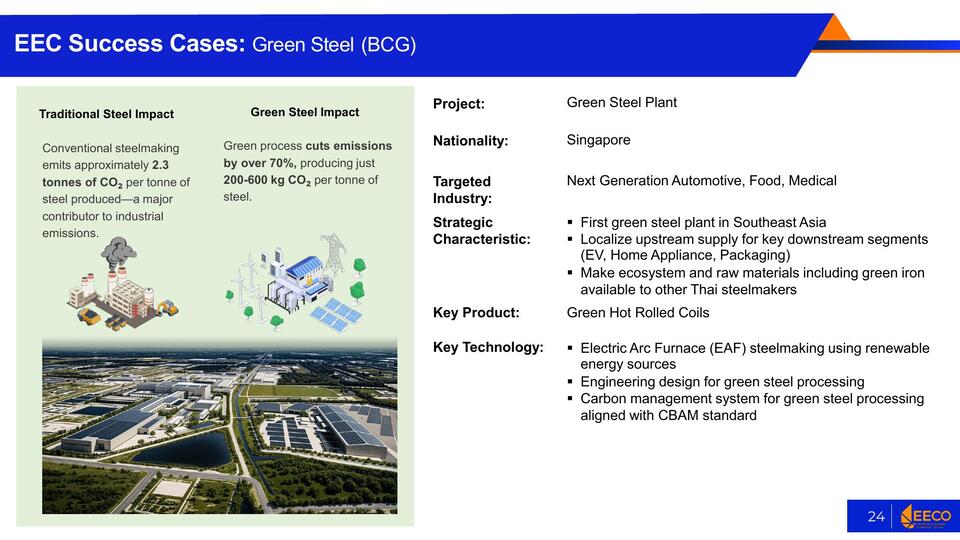Click the electricity transmission tower graphic
The width and height of the screenshot is (960, 540).
pos(333,252)
